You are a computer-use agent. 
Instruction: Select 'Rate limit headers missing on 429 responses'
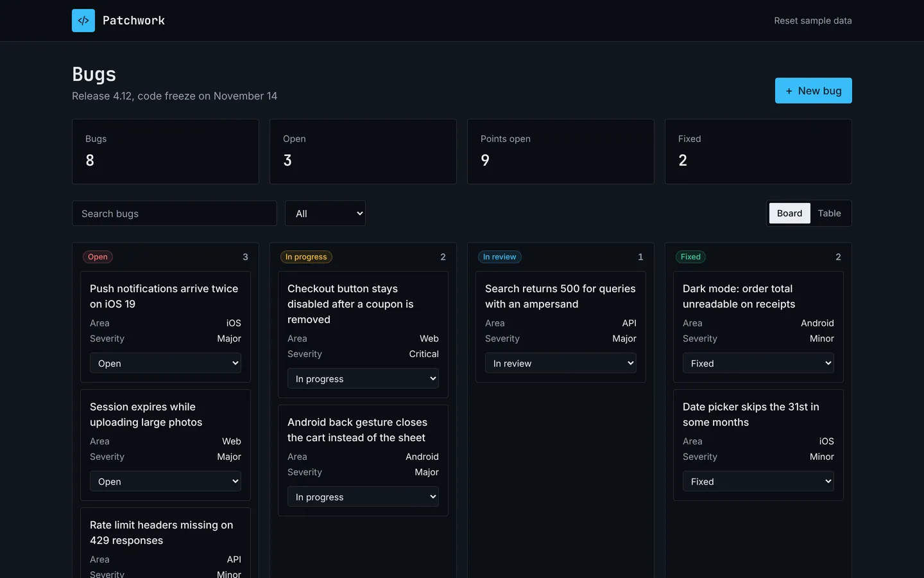coord(162,532)
